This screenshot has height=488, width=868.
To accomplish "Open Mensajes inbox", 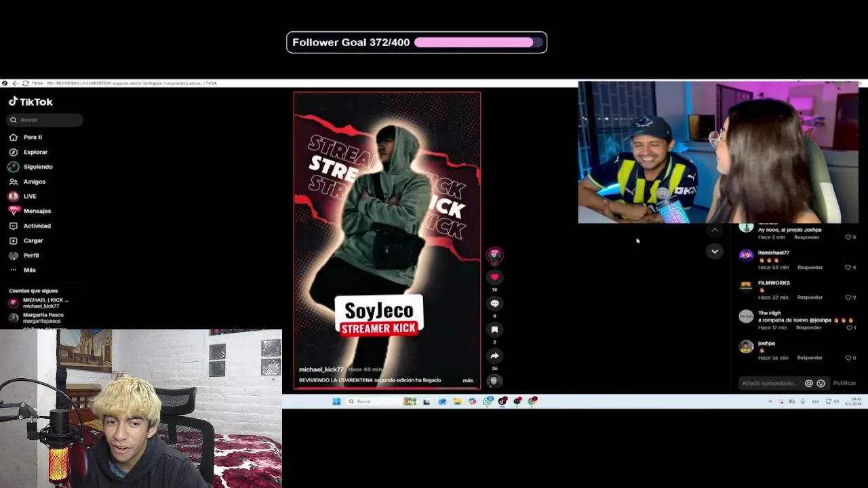I will coord(30,211).
